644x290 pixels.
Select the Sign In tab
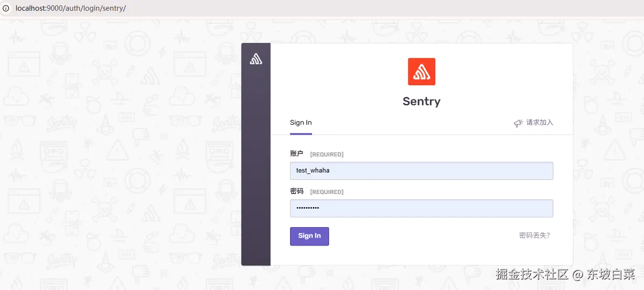301,123
